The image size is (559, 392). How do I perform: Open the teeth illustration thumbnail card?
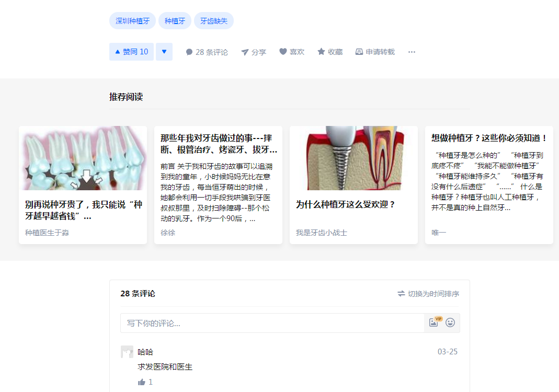(83, 158)
